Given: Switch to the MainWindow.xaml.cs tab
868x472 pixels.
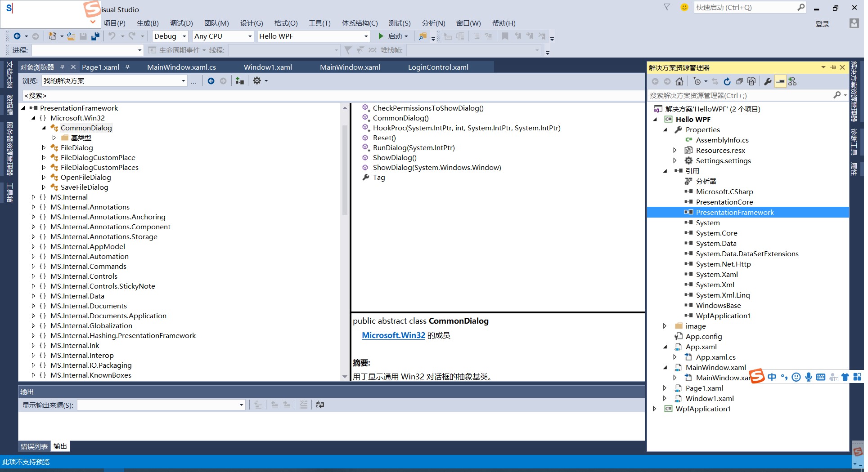Looking at the screenshot, I should tap(181, 67).
